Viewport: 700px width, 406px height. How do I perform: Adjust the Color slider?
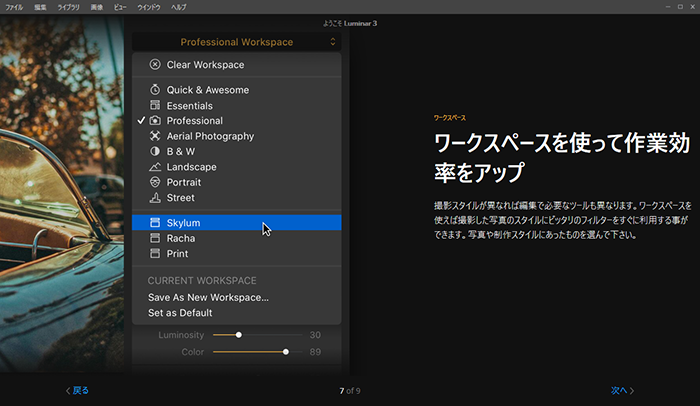coord(258,352)
